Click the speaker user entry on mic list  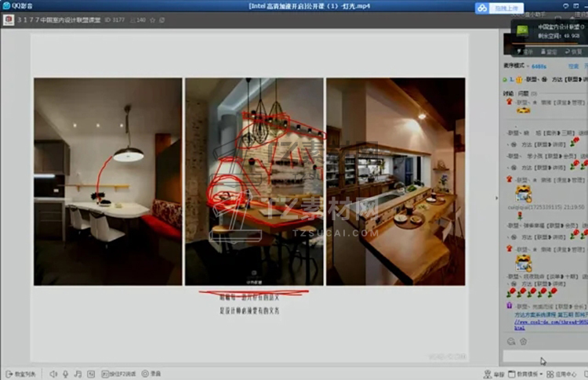coord(546,79)
